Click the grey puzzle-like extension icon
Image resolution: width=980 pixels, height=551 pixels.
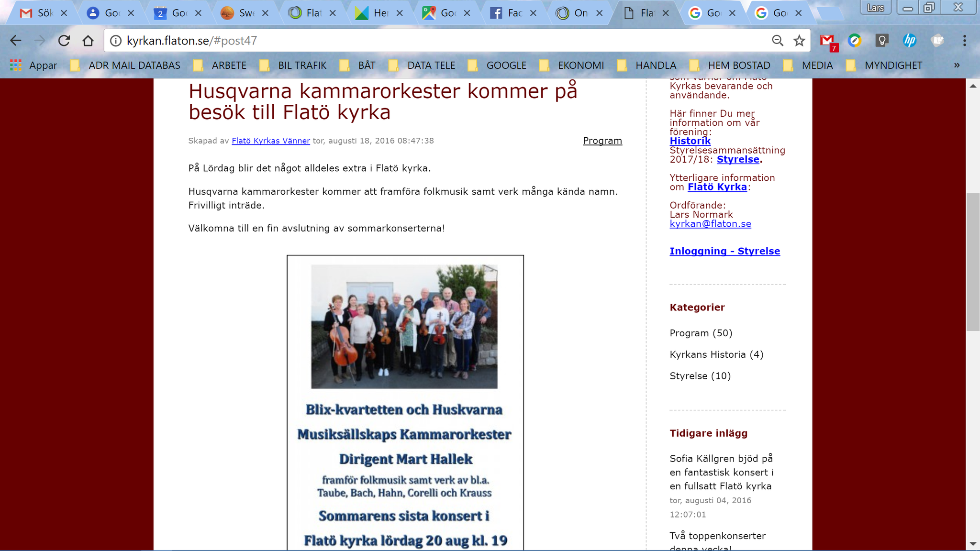click(x=937, y=41)
